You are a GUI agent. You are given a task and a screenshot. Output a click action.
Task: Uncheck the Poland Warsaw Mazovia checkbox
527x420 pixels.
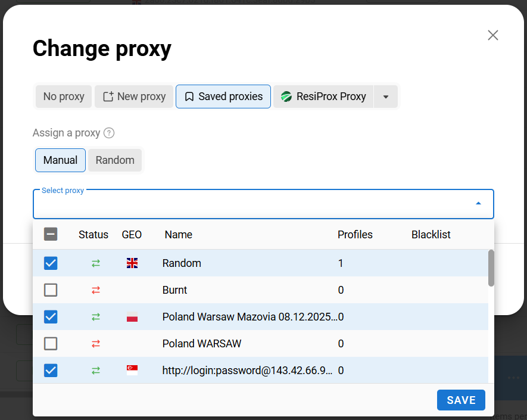click(x=51, y=317)
